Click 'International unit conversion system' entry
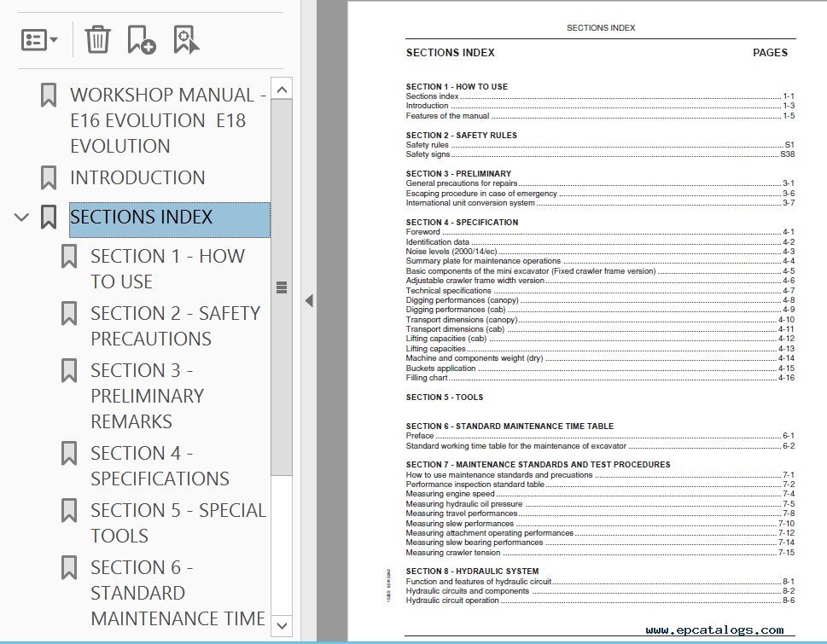This screenshot has width=827, height=644. [600, 202]
